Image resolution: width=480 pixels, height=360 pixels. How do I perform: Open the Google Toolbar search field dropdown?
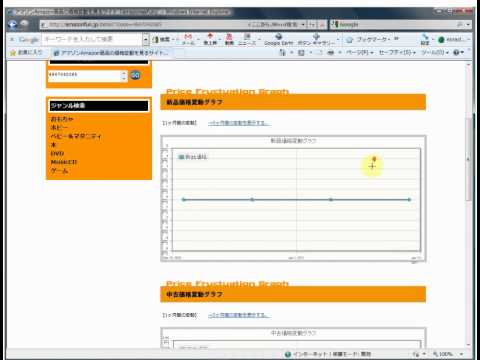146,40
